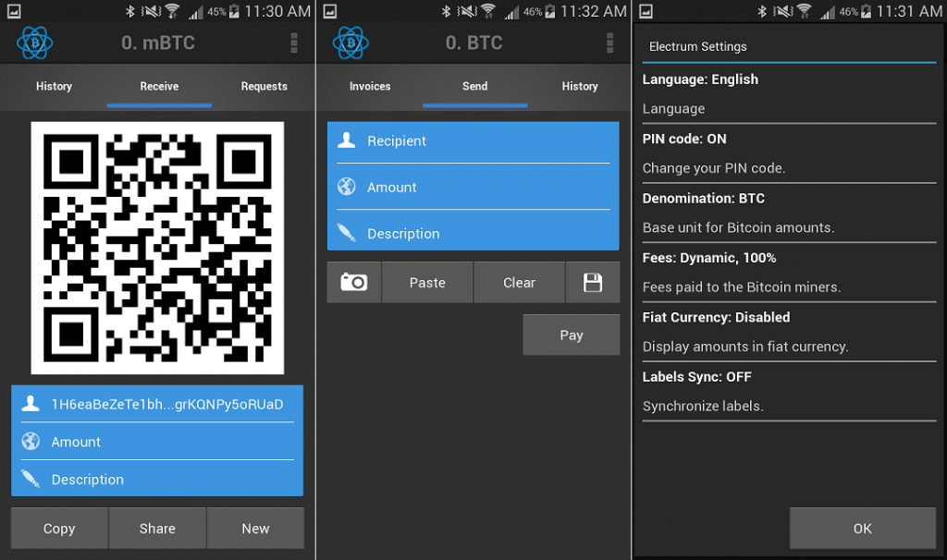Tap the Electrum Settings dialog title
This screenshot has width=947, height=560.
[x=697, y=46]
